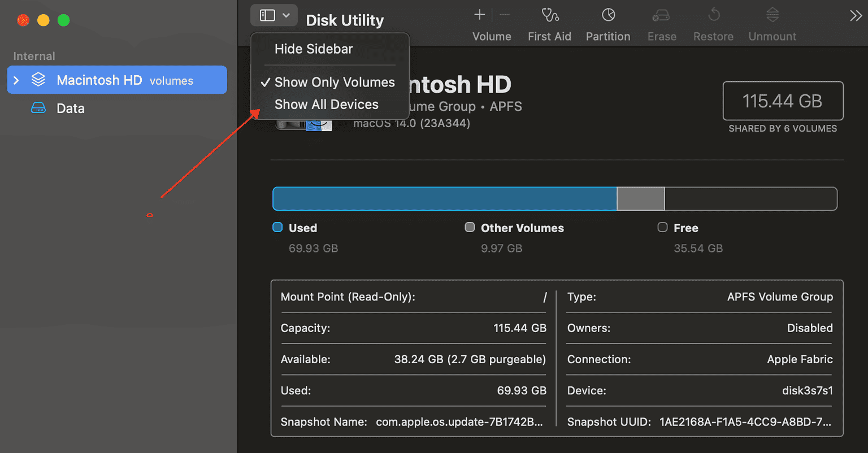Click the Erase toolbar icon
868x453 pixels.
tap(661, 23)
